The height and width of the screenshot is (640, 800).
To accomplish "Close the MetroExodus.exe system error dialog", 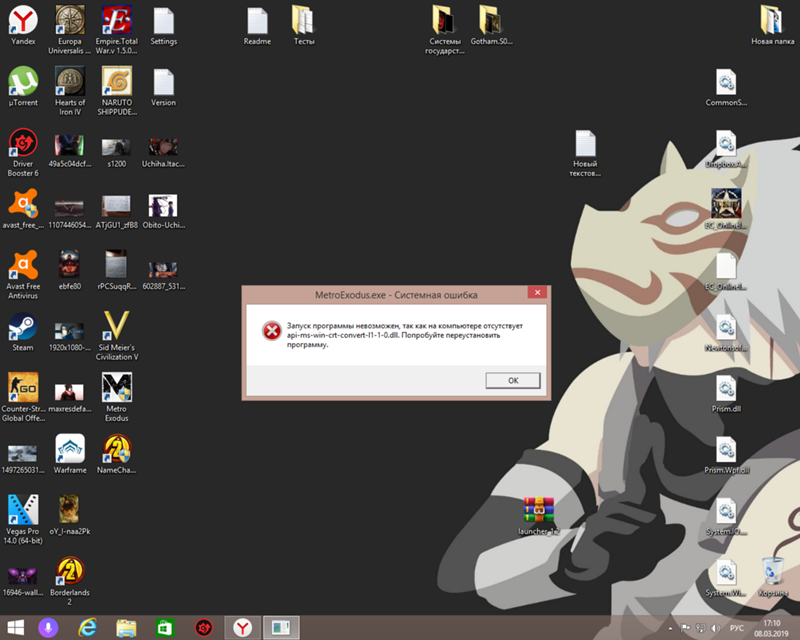I will [537, 292].
